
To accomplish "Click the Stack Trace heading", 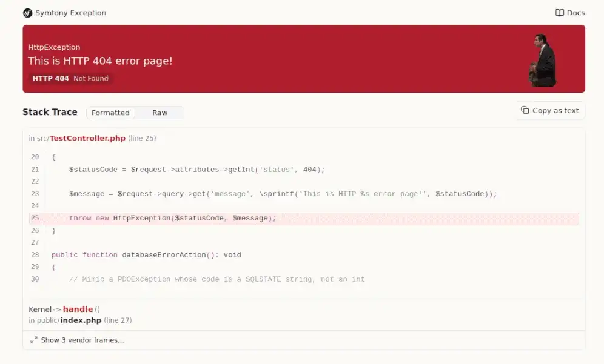I will 50,112.
